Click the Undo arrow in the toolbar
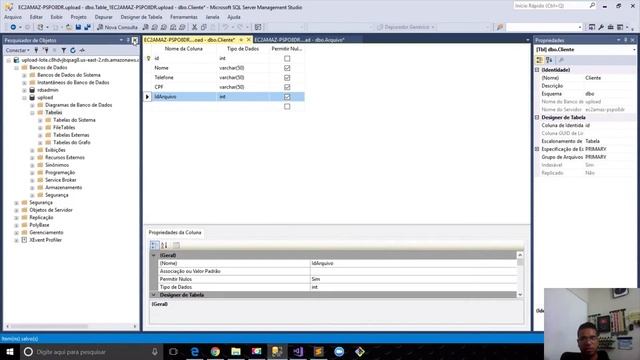Image resolution: width=640 pixels, height=360 pixels. click(225, 27)
